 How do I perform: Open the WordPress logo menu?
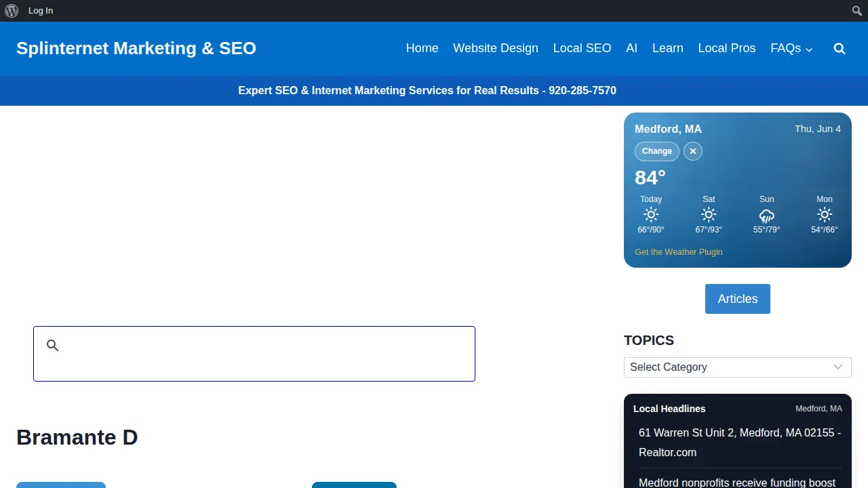[x=12, y=11]
